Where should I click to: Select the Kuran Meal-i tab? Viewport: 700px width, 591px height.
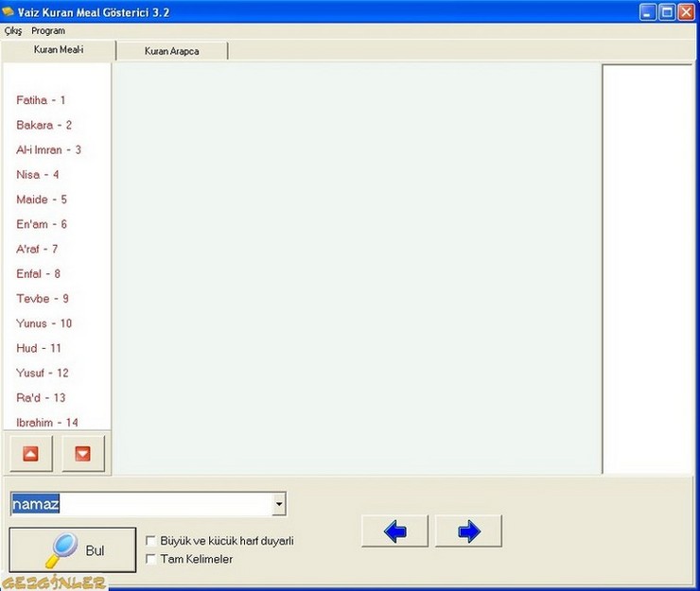click(59, 50)
